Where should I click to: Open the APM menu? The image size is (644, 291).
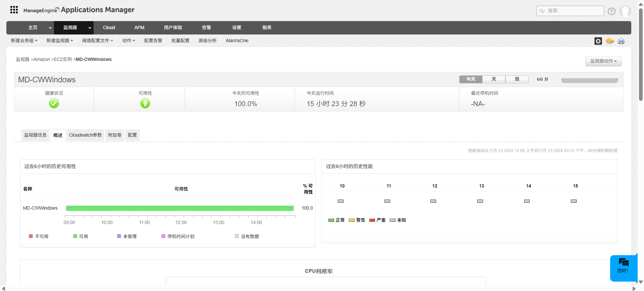(139, 27)
